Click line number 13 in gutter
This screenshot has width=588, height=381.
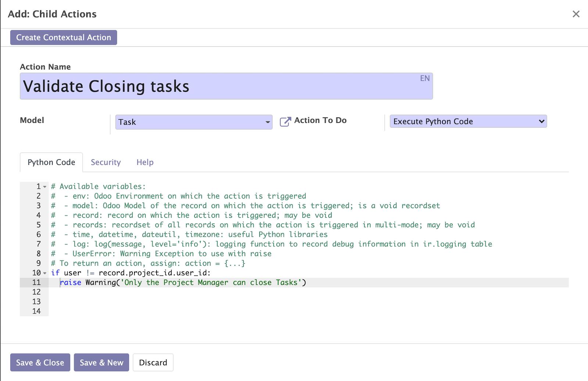point(36,302)
